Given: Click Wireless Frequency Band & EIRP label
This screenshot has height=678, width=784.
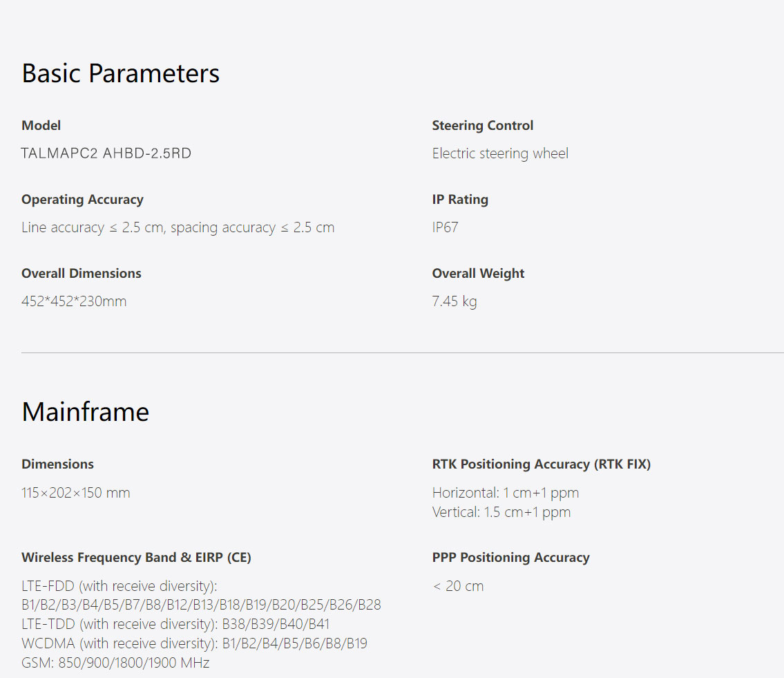Looking at the screenshot, I should pyautogui.click(x=137, y=558).
